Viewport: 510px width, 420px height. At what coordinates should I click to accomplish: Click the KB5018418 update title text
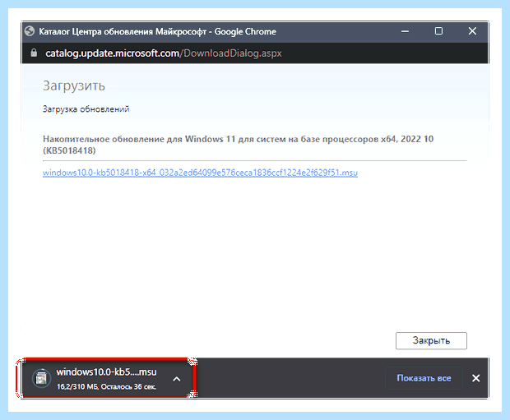[238, 145]
